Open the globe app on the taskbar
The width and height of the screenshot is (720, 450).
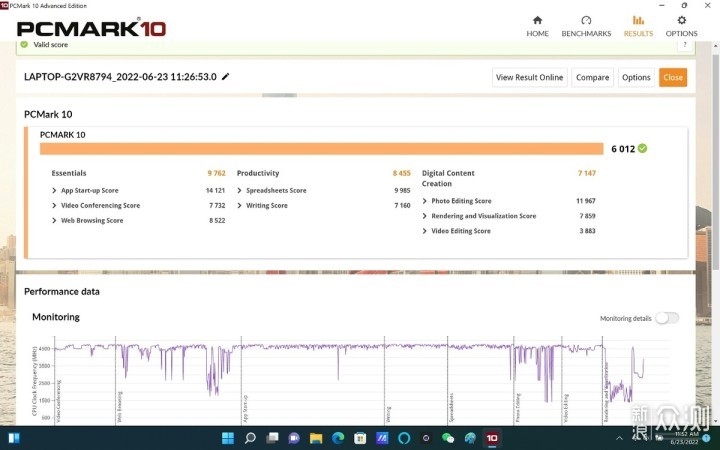(x=470, y=438)
